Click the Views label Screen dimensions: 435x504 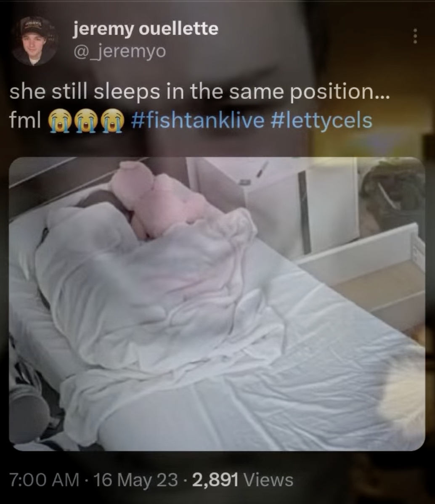[x=269, y=480]
